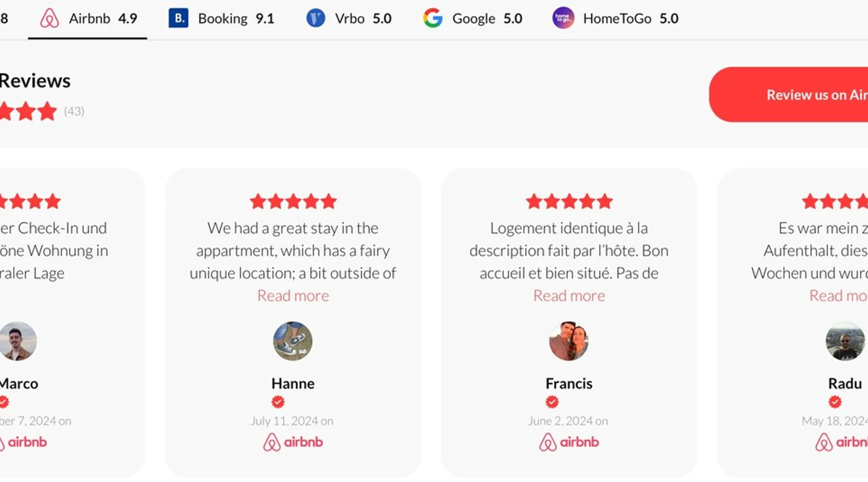Open the HomeToGo 5.0 reviews tab
The width and height of the screenshot is (868, 482).
[x=616, y=19]
